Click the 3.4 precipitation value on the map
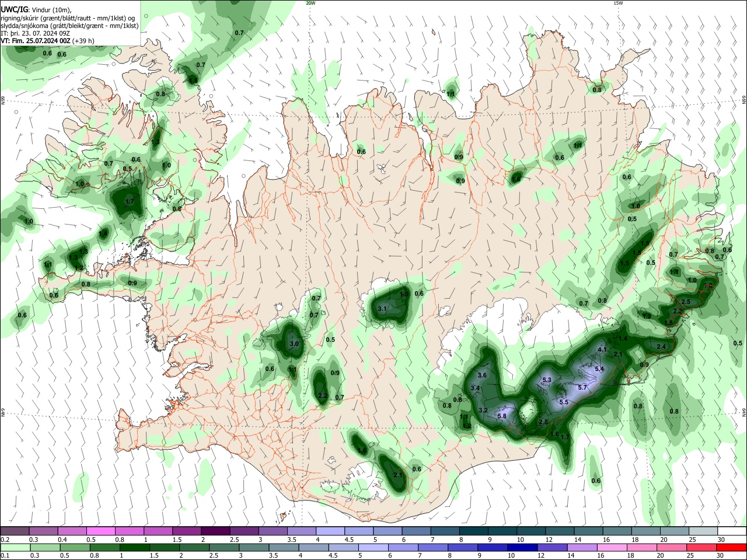The image size is (747, 560). [475, 388]
